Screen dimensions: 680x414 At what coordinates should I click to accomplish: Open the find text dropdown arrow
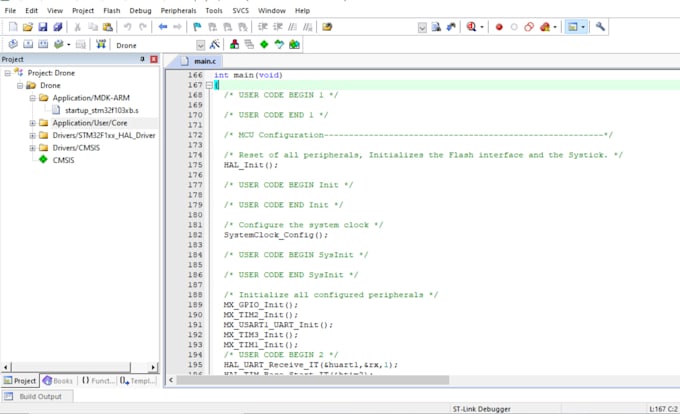(x=422, y=28)
